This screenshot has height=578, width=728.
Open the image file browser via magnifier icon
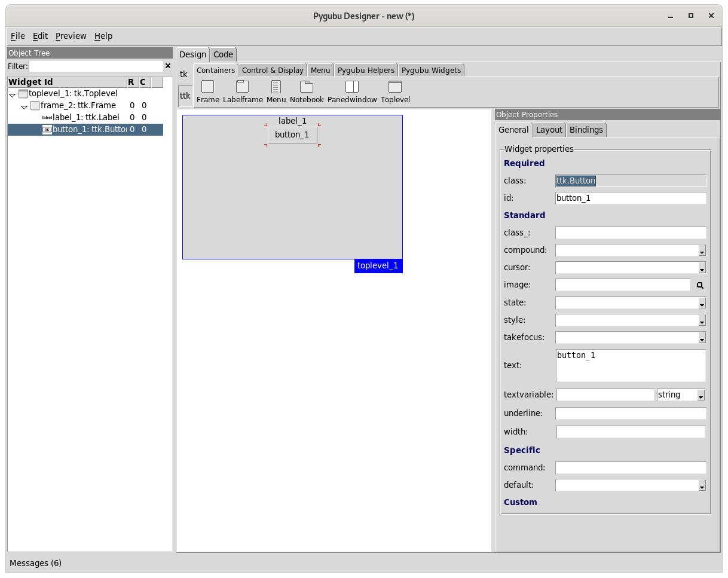click(699, 285)
